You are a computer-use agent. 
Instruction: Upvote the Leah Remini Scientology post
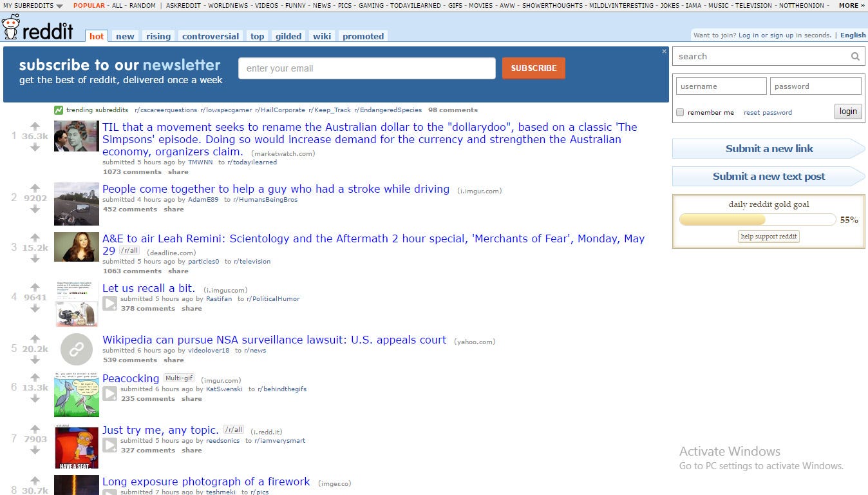click(x=35, y=238)
